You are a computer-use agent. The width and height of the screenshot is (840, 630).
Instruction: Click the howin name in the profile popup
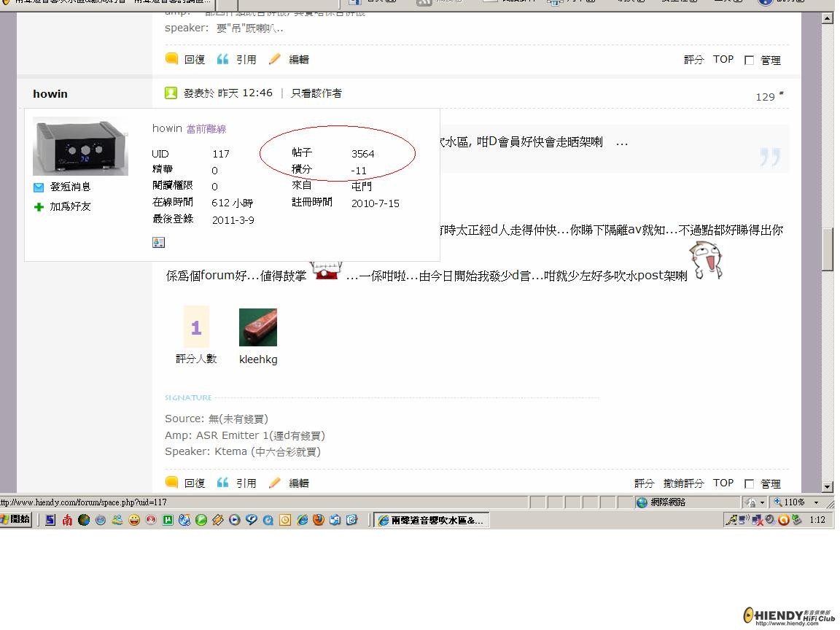coord(167,128)
